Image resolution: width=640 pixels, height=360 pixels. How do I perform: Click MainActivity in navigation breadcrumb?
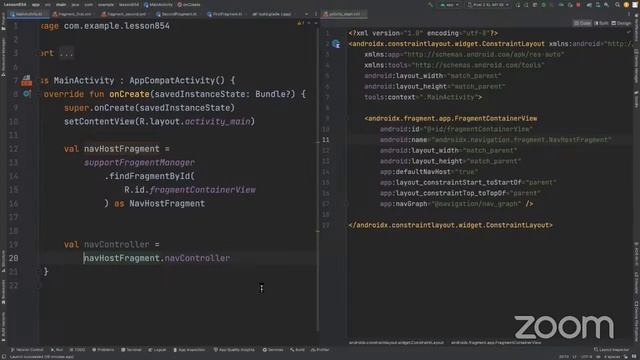coord(158,4)
